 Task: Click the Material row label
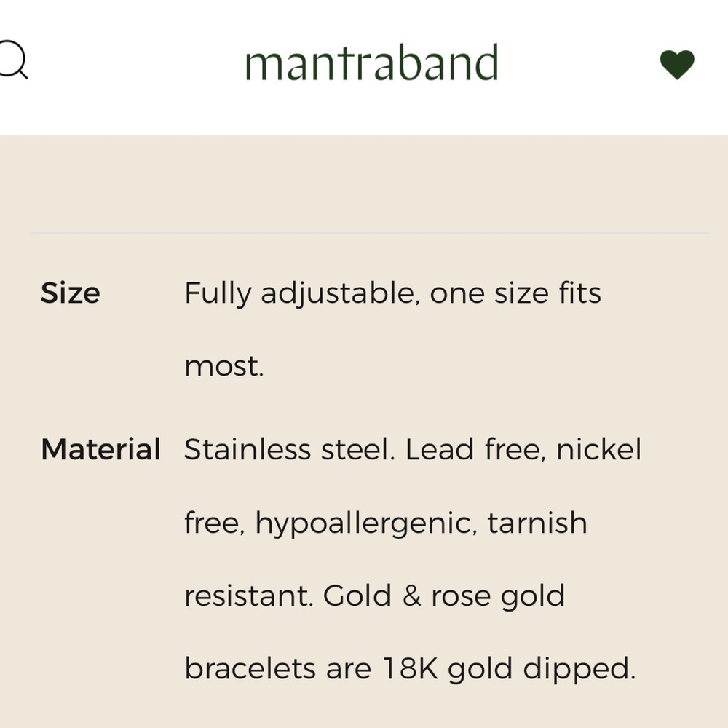(102, 449)
